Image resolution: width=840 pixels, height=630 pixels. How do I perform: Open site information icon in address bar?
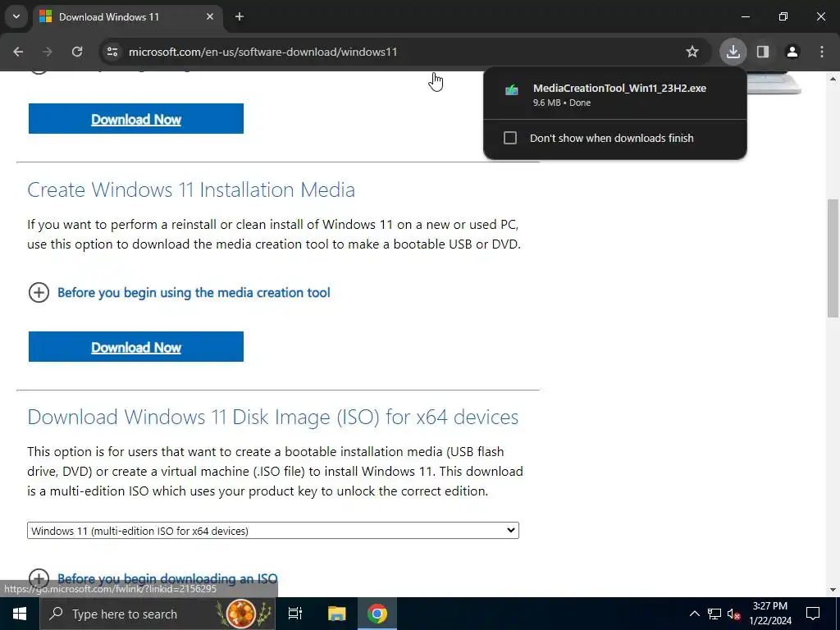point(112,52)
